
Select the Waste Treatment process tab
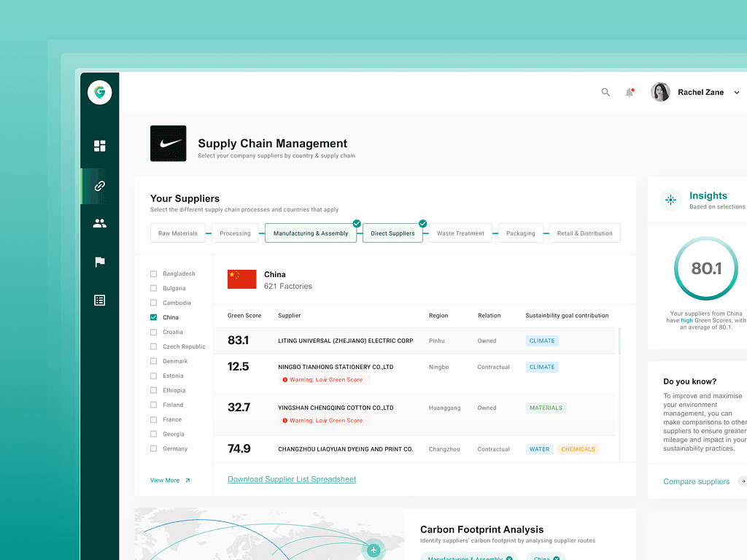(460, 233)
